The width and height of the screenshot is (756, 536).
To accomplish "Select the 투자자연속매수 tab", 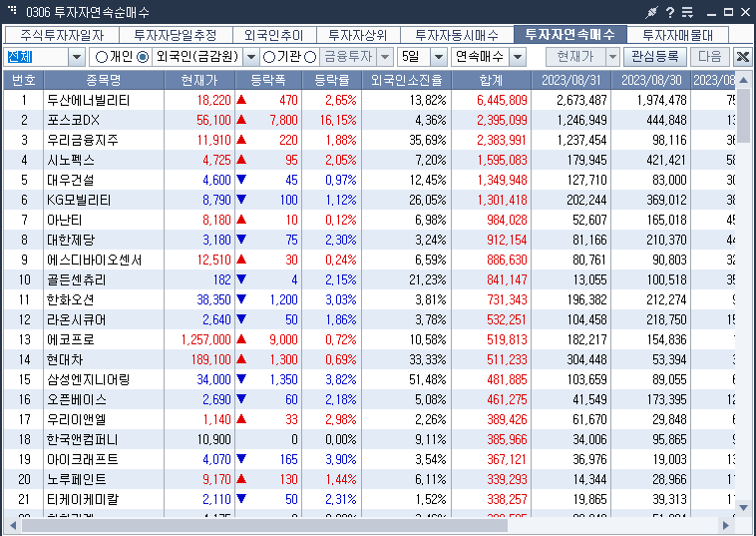I will (569, 35).
